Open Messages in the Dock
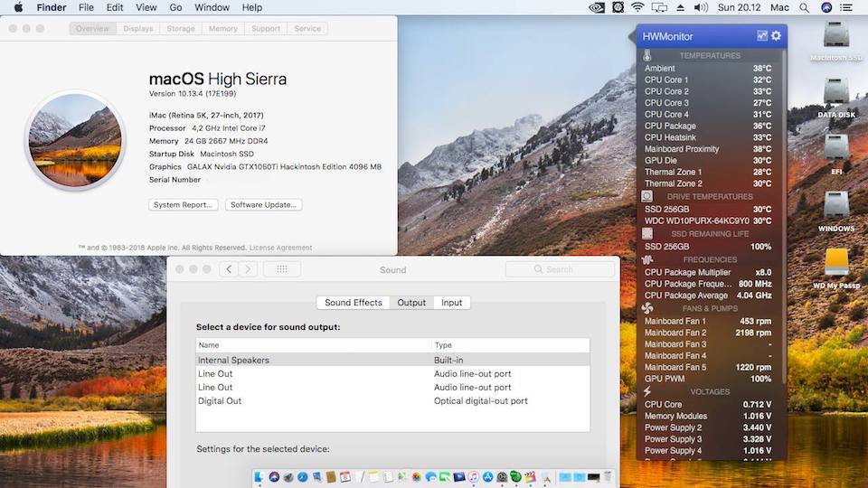Viewport: 868px width, 488px height. (430, 476)
